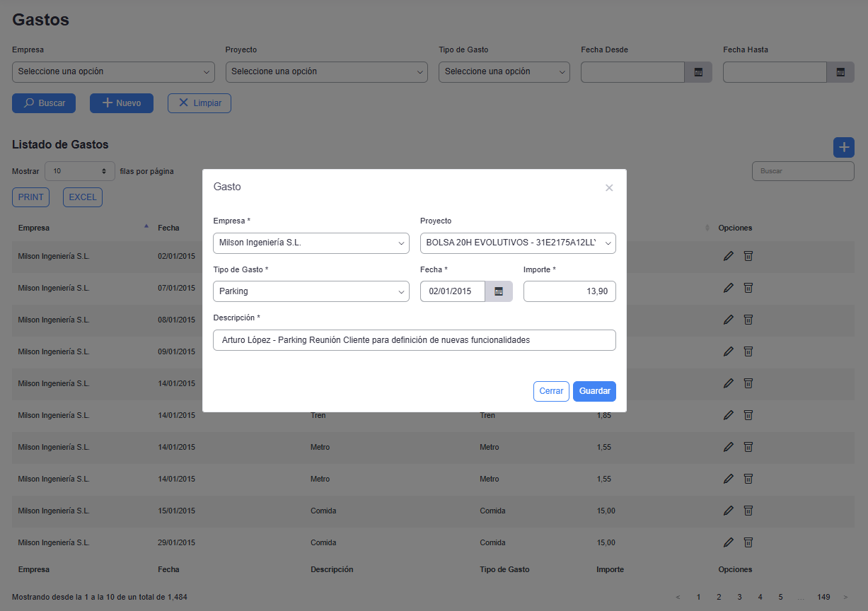Click pencil icon for 02/01/2015 expense row

pos(728,256)
